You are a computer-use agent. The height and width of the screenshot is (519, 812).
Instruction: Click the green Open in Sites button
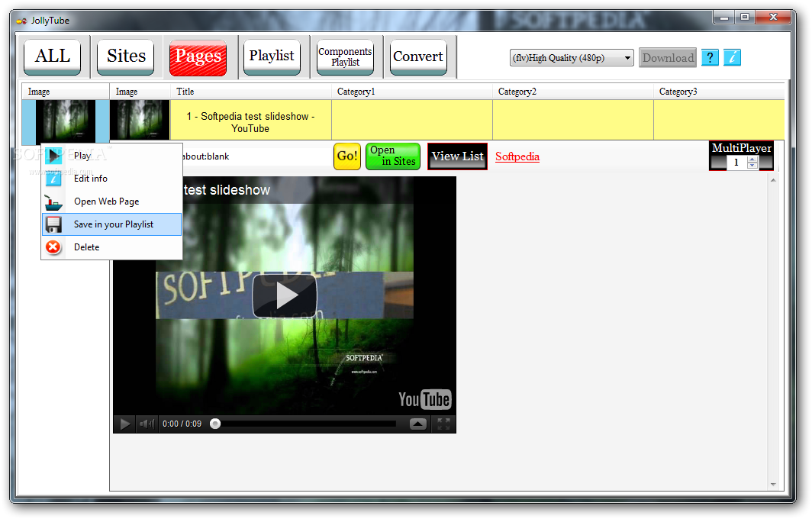393,156
